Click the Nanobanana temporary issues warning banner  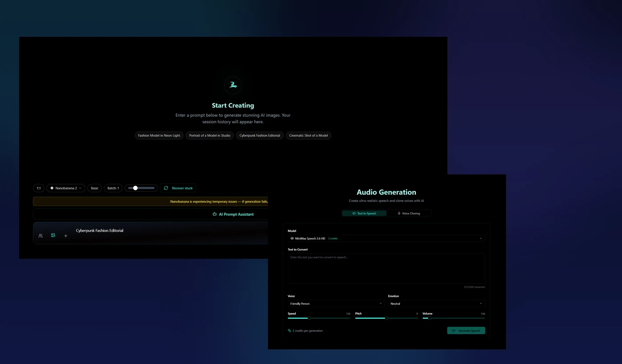click(x=151, y=202)
